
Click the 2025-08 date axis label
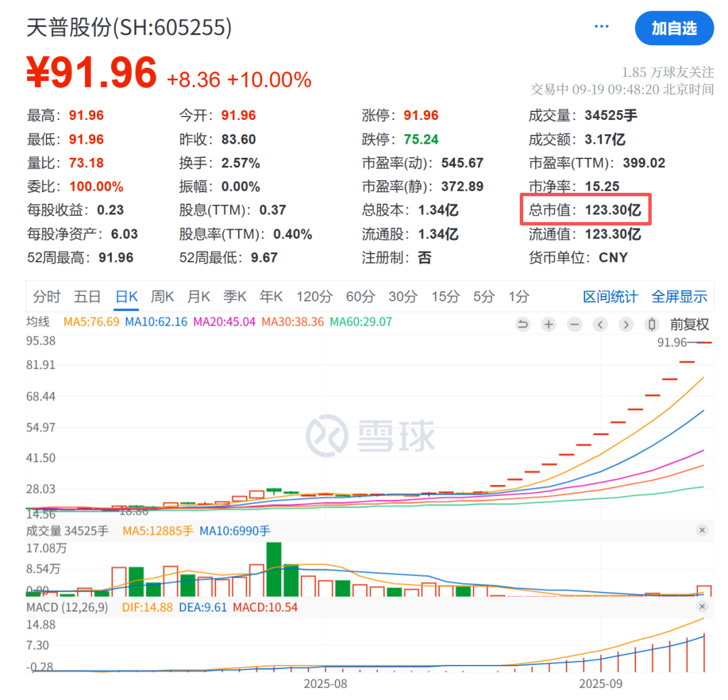coord(326,684)
